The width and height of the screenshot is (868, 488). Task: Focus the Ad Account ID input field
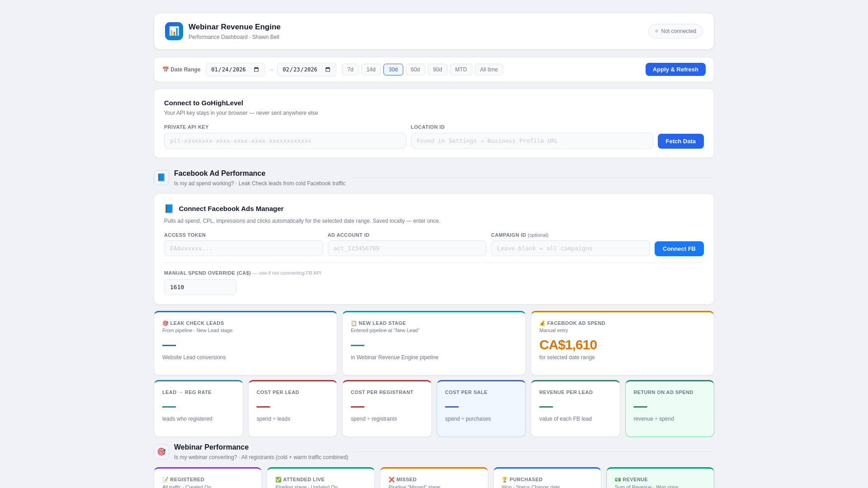(x=407, y=249)
